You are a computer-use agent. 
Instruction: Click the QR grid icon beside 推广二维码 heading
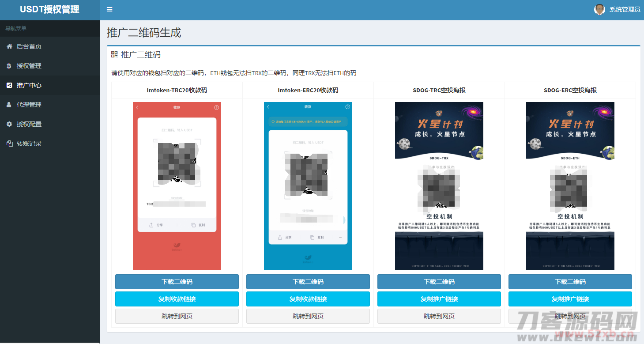(114, 54)
